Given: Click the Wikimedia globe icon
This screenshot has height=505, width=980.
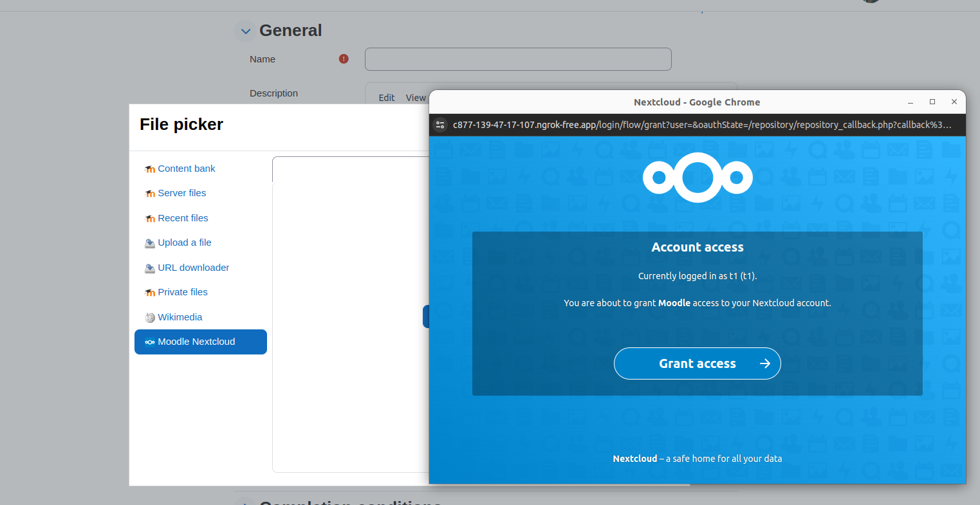Looking at the screenshot, I should [150, 318].
